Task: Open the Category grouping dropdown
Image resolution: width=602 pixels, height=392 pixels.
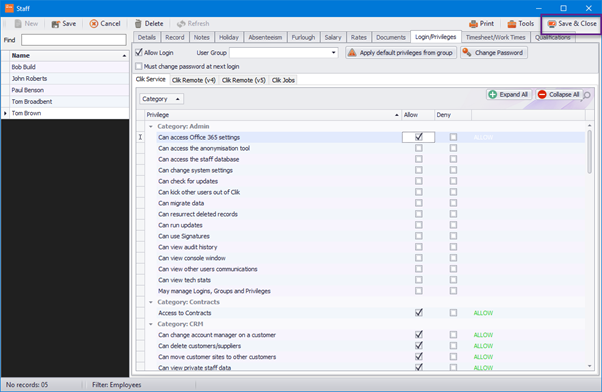Action: pyautogui.click(x=161, y=99)
